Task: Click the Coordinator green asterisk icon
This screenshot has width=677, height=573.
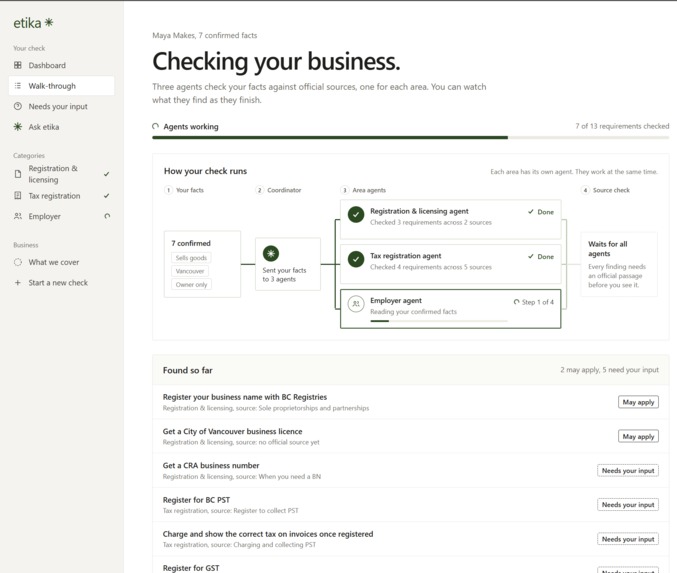Action: coord(271,253)
